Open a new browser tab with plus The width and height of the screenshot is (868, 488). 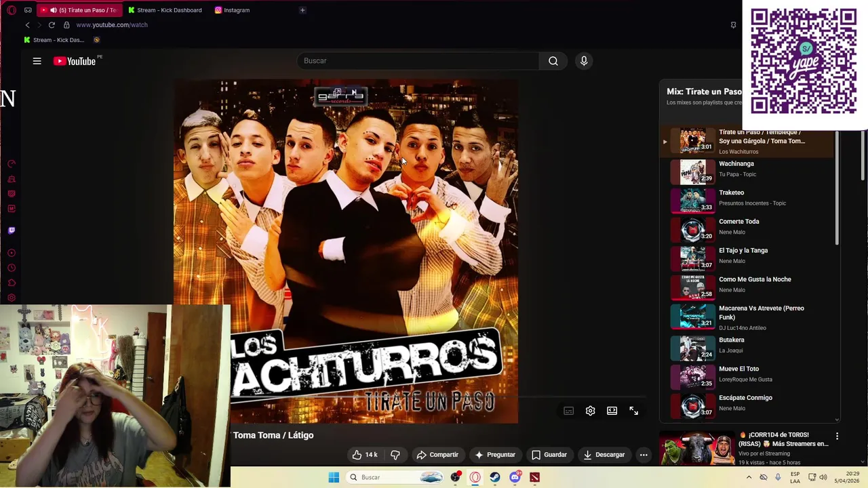[302, 10]
